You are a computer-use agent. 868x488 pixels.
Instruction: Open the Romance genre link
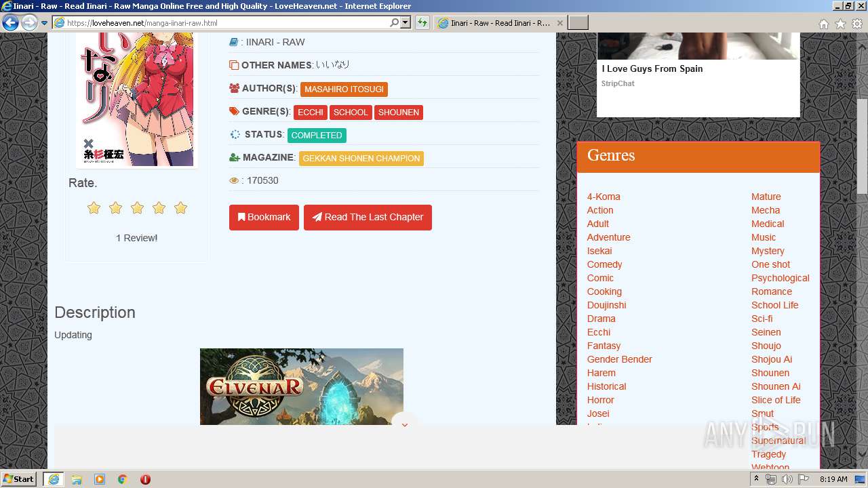pos(772,292)
